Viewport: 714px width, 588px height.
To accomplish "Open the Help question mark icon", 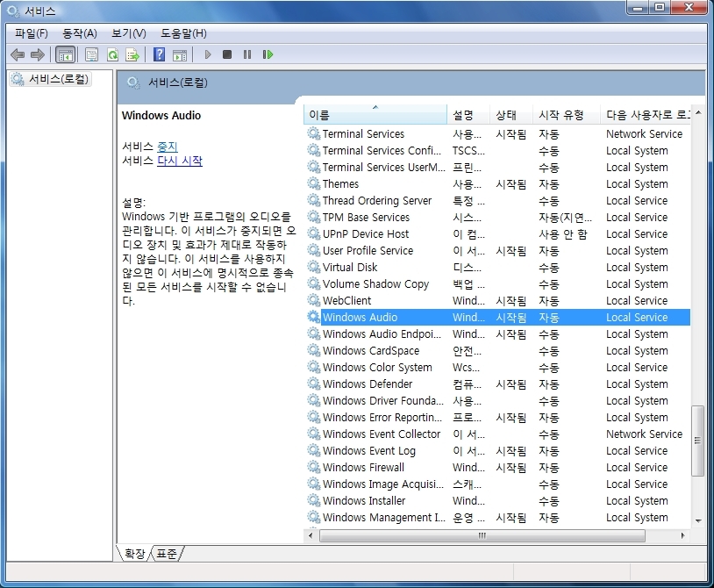I will [159, 54].
